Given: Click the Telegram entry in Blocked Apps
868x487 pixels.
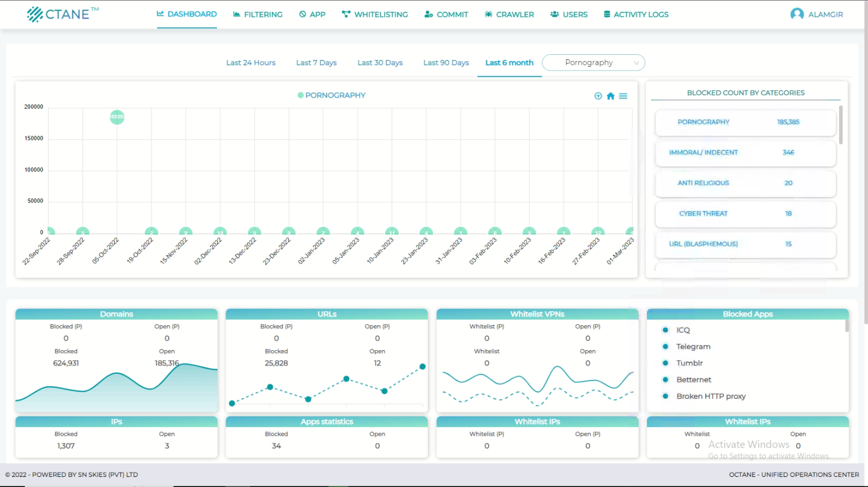Looking at the screenshot, I should coord(693,347).
